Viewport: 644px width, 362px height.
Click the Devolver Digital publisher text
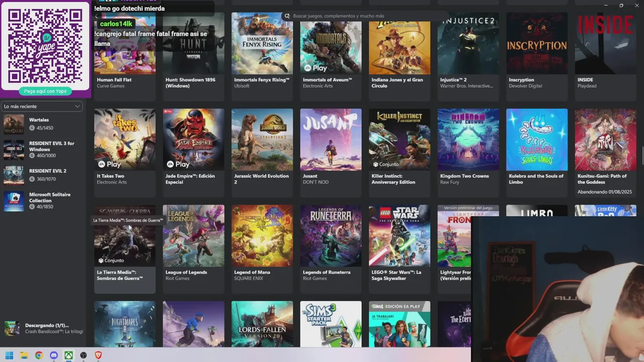pyautogui.click(x=525, y=86)
